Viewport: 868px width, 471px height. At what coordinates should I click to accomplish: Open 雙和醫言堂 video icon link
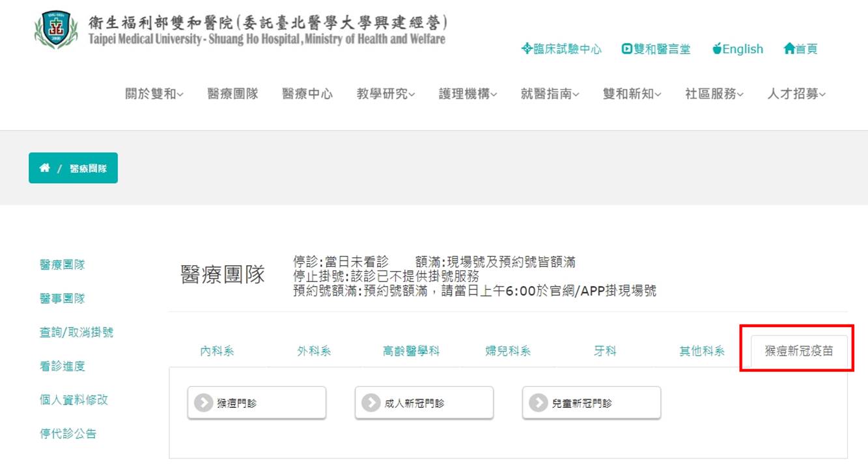pos(656,49)
